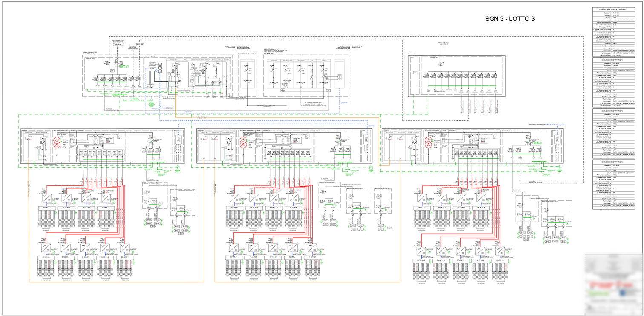
Task: Click the SGN3 CONFIGURATION table header
Action: [x=615, y=162]
